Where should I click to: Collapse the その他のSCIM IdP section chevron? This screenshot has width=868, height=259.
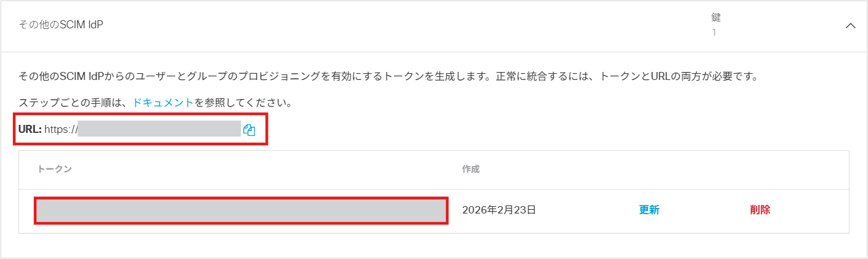[x=850, y=26]
